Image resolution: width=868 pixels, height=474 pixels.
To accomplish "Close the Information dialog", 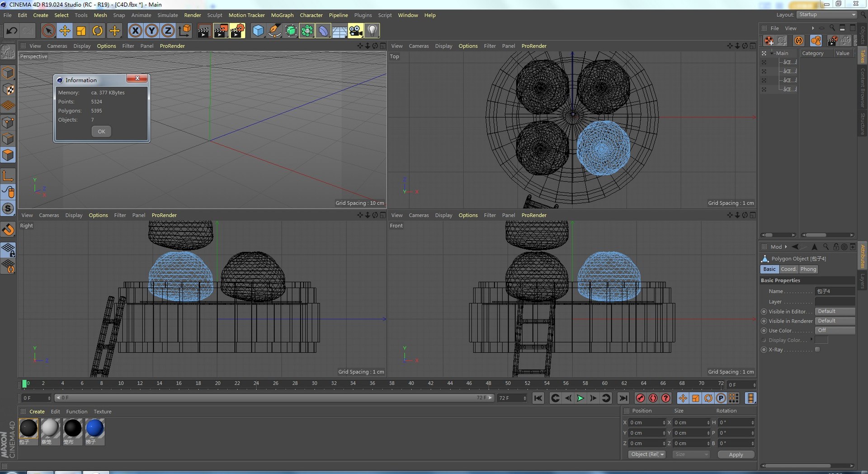I will [137, 78].
